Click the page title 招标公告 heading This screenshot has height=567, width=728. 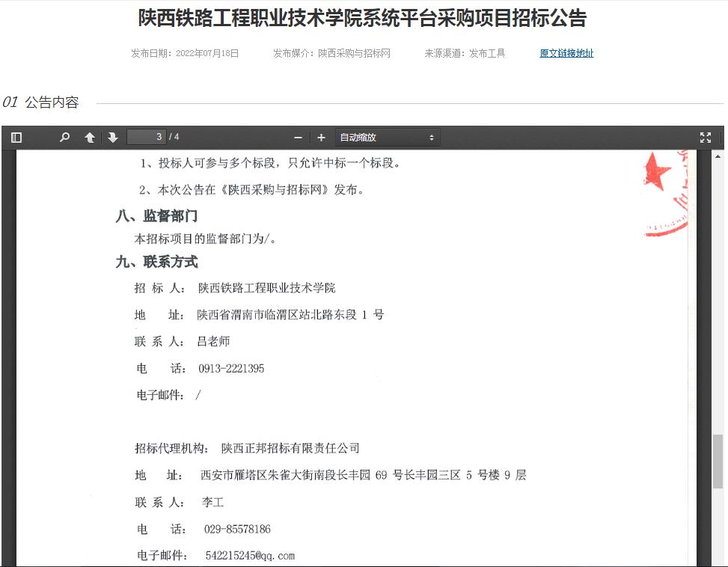(x=362, y=18)
